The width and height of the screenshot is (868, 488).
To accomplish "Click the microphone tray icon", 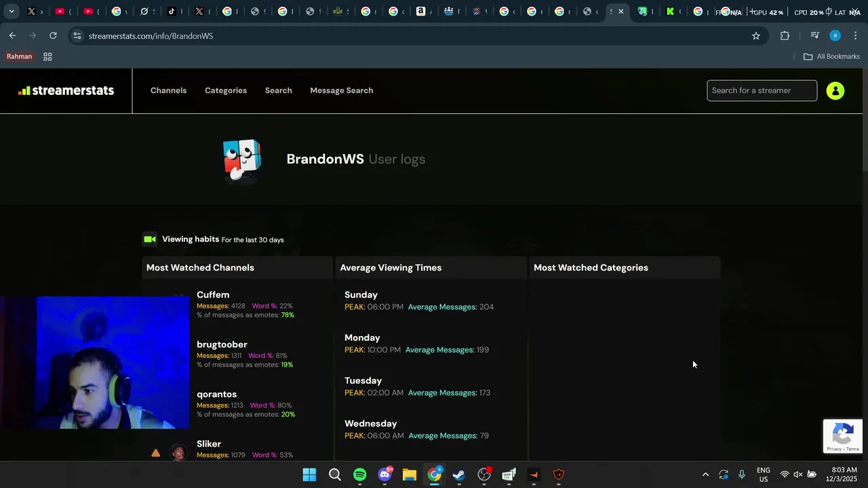I will pos(742,474).
